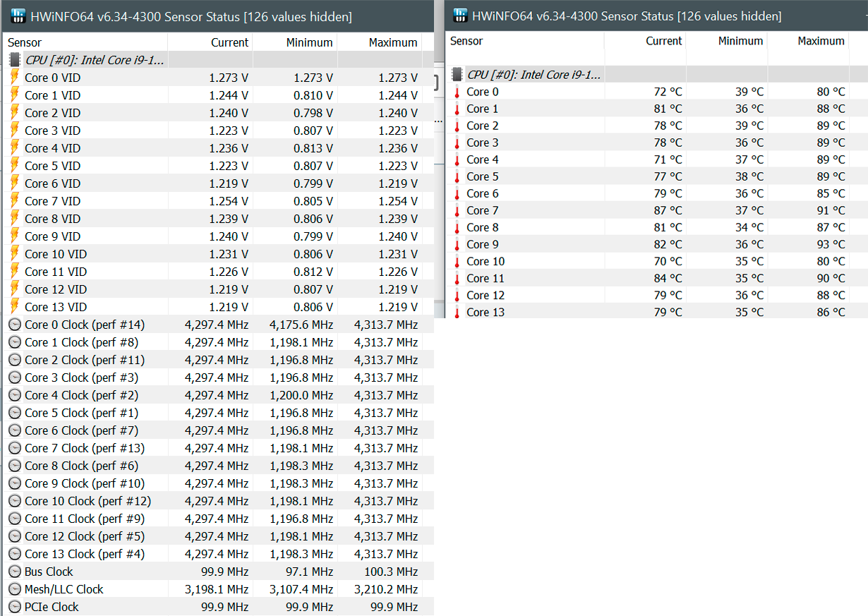Viewport: 868px width, 616px height.
Task: Select the Core 9 VID row
Action: point(218,236)
